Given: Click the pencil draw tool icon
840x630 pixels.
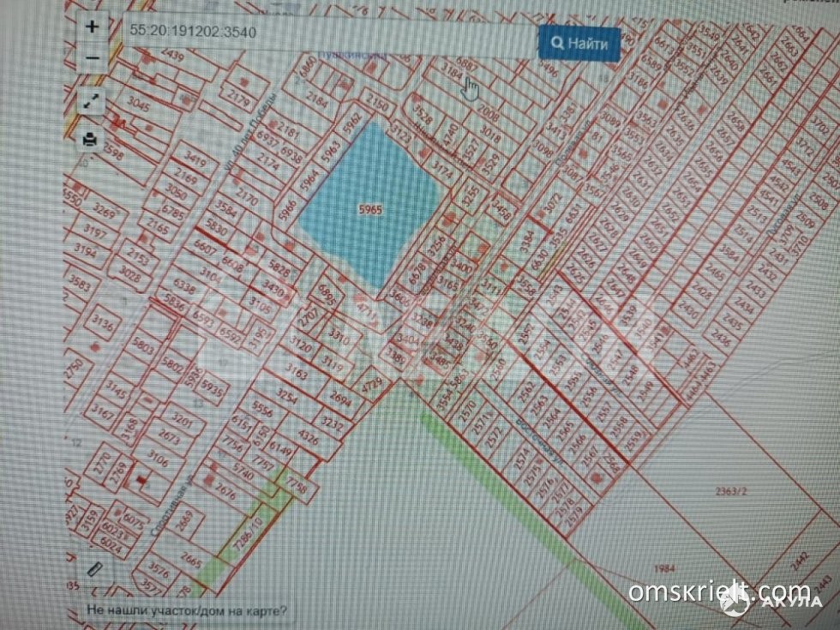Looking at the screenshot, I should tap(94, 570).
